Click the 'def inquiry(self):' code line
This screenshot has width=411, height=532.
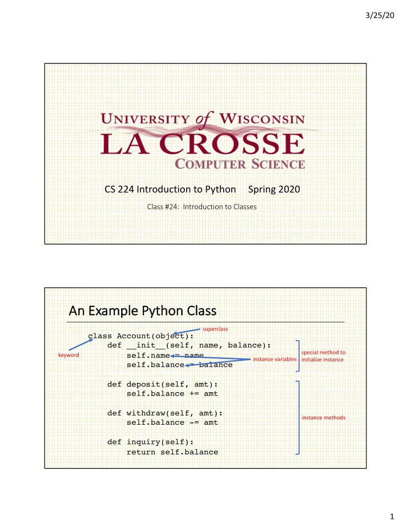pyautogui.click(x=151, y=442)
